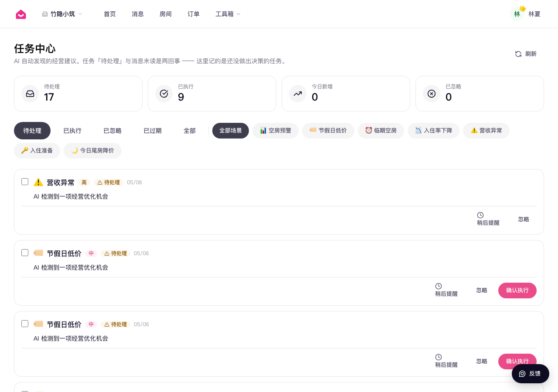
Task: Check the first 节假日低价 task checkbox
Action: click(25, 253)
